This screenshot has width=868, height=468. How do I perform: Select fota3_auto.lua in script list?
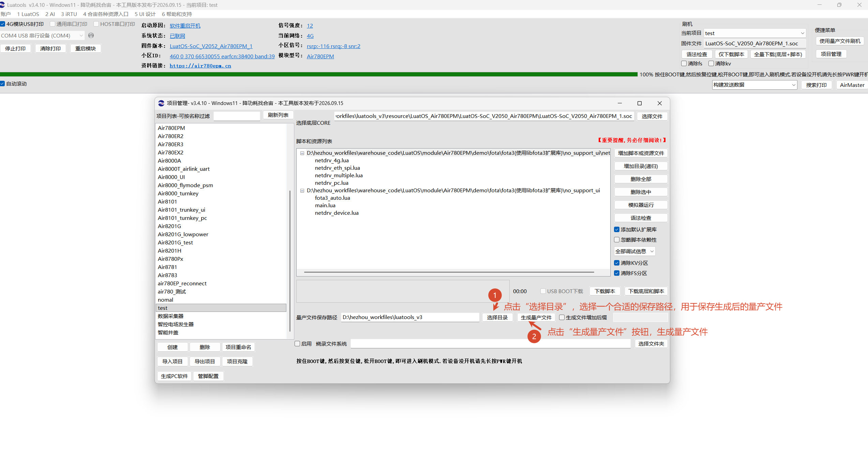pos(332,198)
